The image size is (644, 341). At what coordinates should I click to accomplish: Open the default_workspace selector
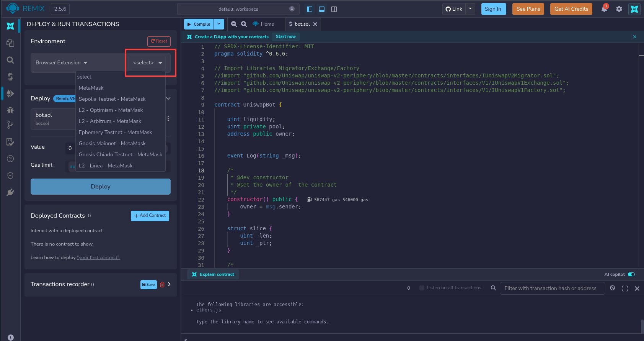(x=239, y=9)
